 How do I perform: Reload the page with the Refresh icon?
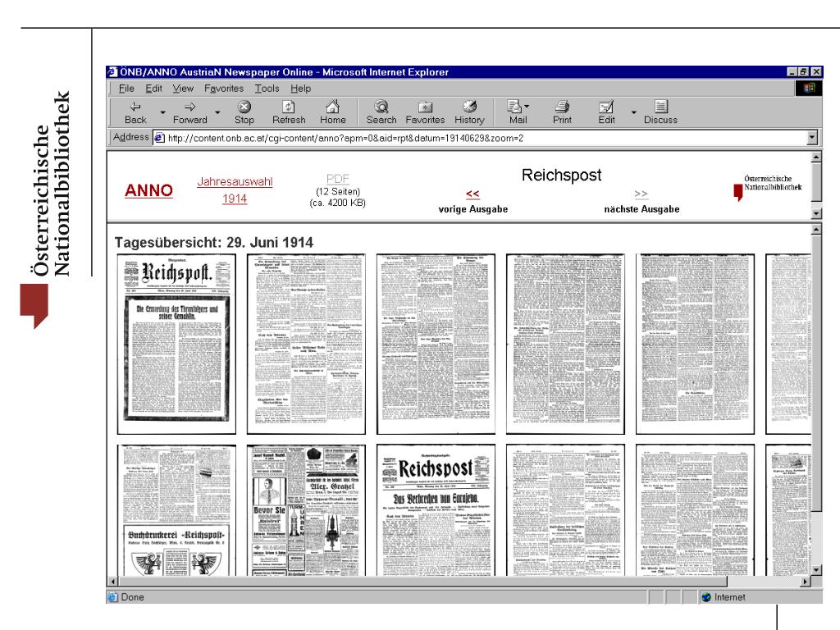click(289, 112)
